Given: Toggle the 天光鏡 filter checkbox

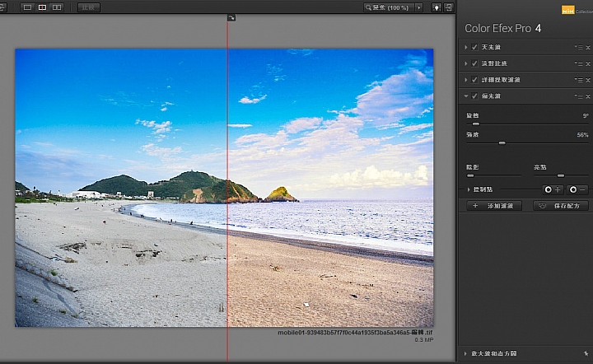Looking at the screenshot, I should tap(474, 47).
